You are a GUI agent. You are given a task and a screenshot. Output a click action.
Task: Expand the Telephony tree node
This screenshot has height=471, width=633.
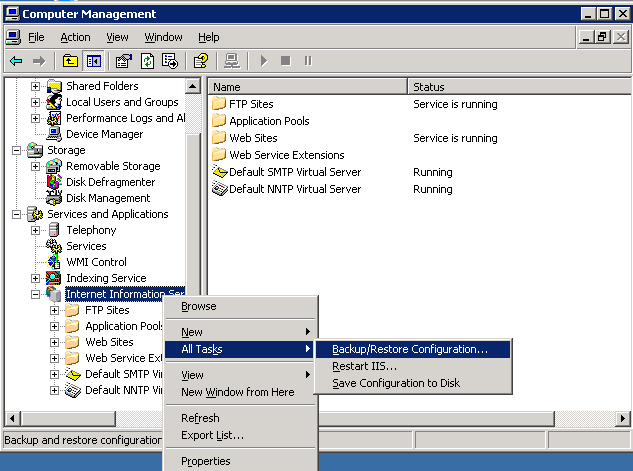pyautogui.click(x=36, y=230)
